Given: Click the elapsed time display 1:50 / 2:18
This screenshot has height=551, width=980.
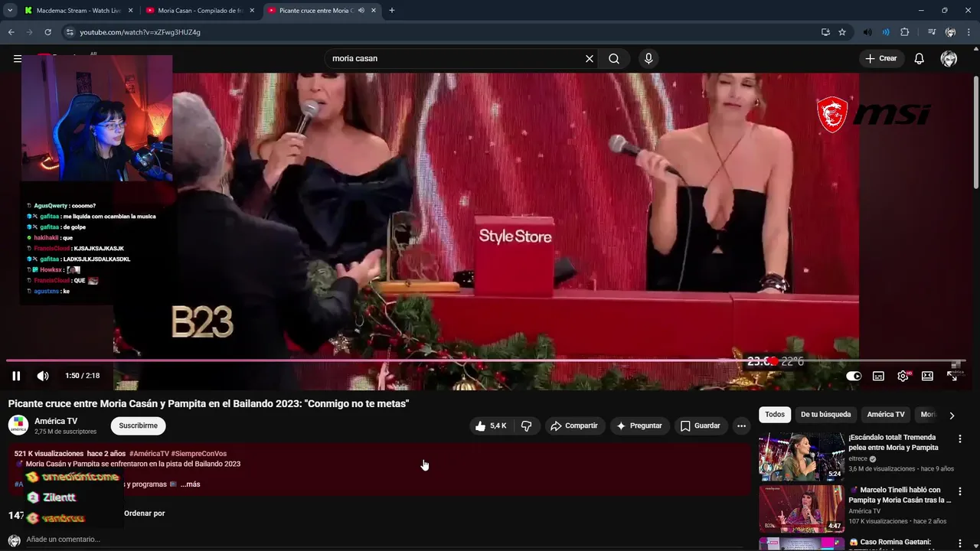Looking at the screenshot, I should pos(83,376).
